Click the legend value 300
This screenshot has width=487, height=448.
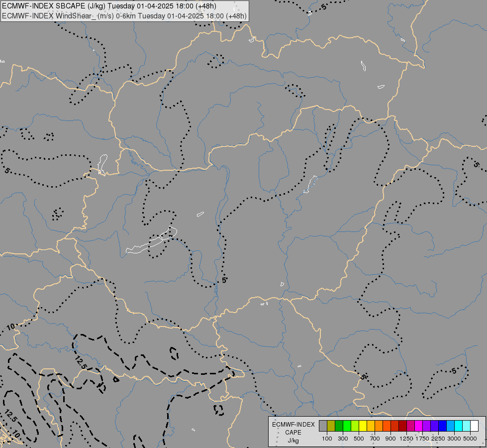point(343,439)
